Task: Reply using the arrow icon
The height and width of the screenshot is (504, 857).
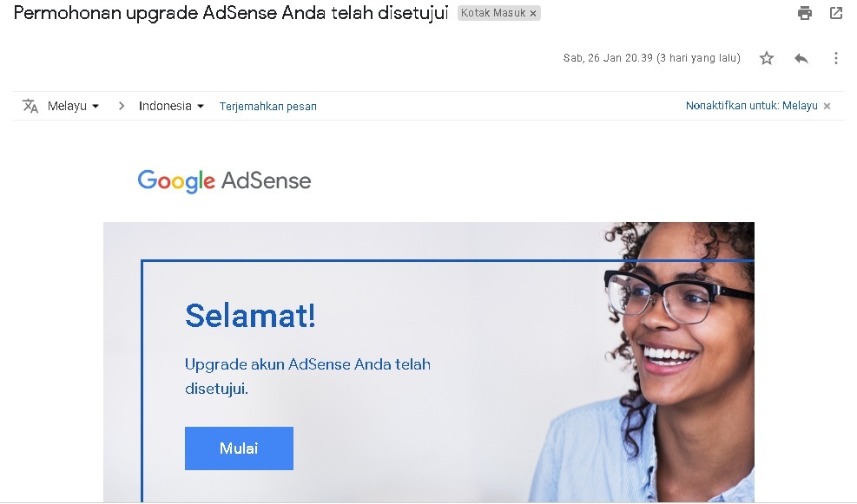Action: pos(801,58)
